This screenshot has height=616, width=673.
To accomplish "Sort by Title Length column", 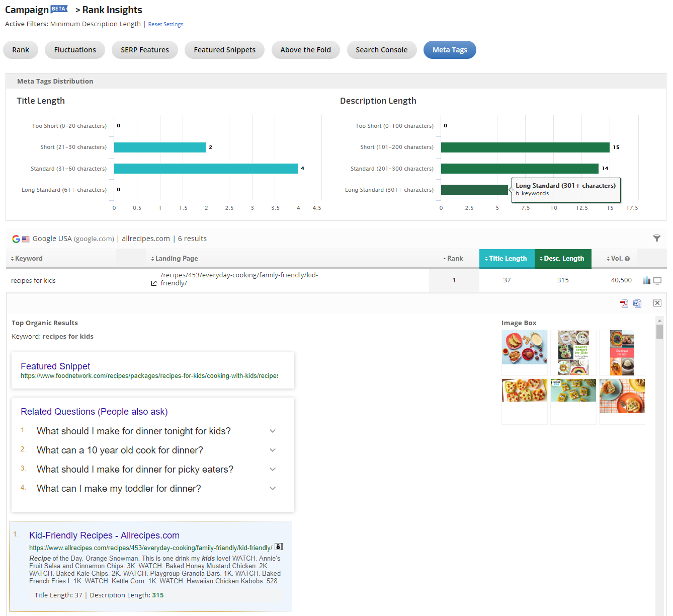I will [x=507, y=259].
